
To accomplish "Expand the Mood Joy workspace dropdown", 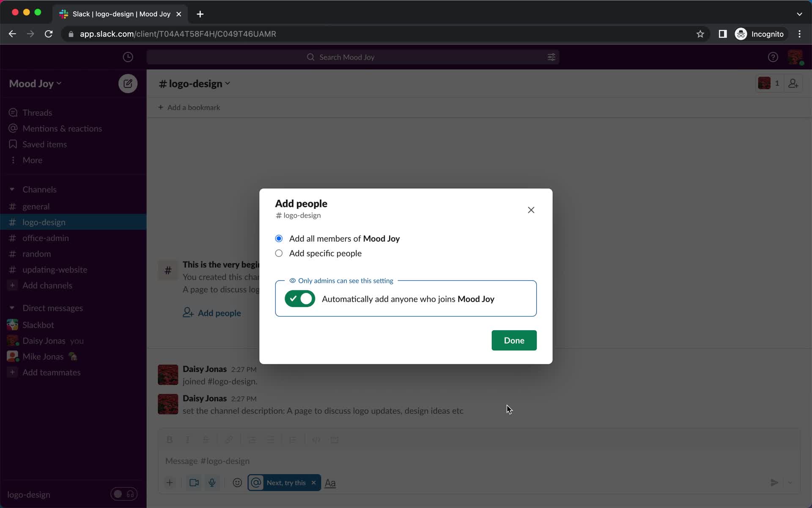I will click(x=35, y=83).
